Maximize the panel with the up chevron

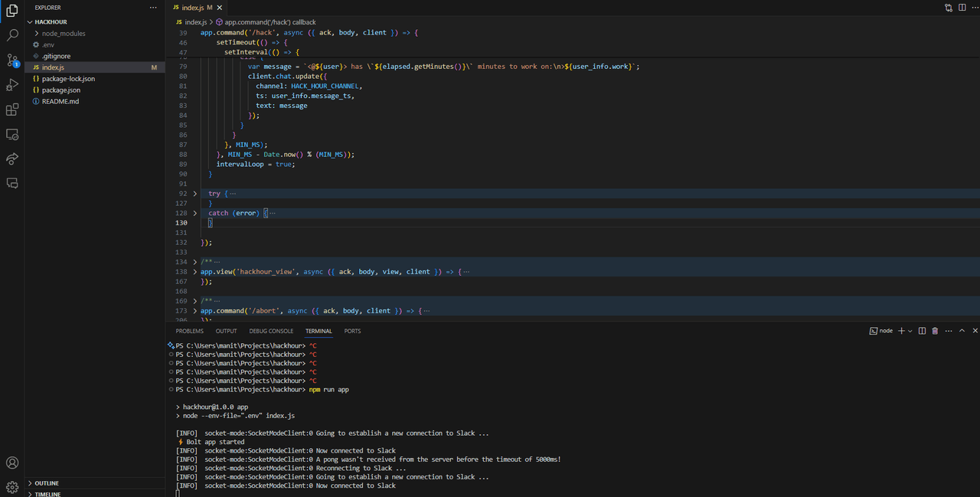[x=962, y=331]
